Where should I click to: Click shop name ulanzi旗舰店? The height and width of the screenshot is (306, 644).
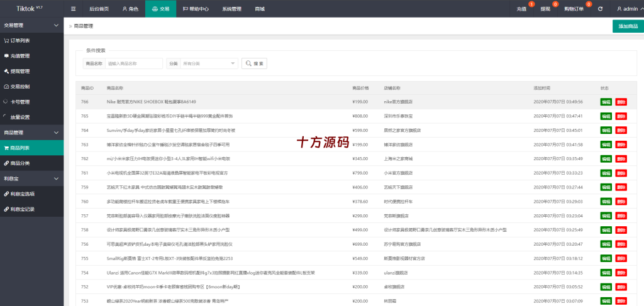pyautogui.click(x=396, y=273)
